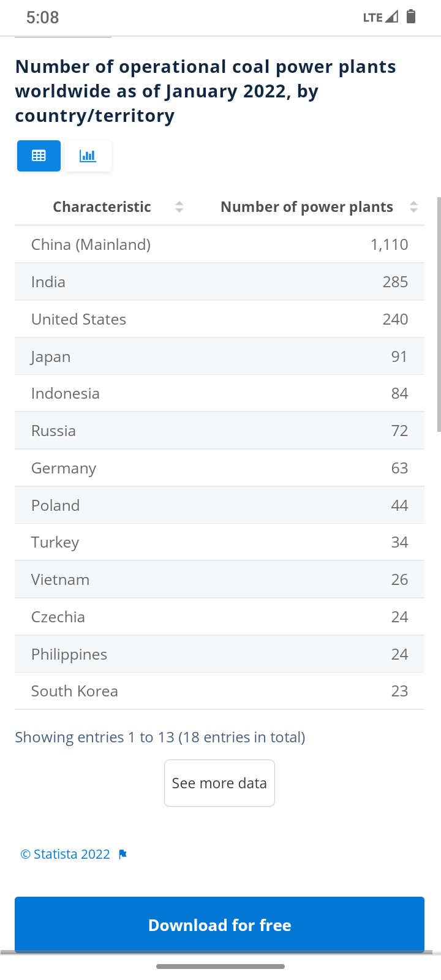
Task: Tap the LTE signal indicator
Action: 380,17
